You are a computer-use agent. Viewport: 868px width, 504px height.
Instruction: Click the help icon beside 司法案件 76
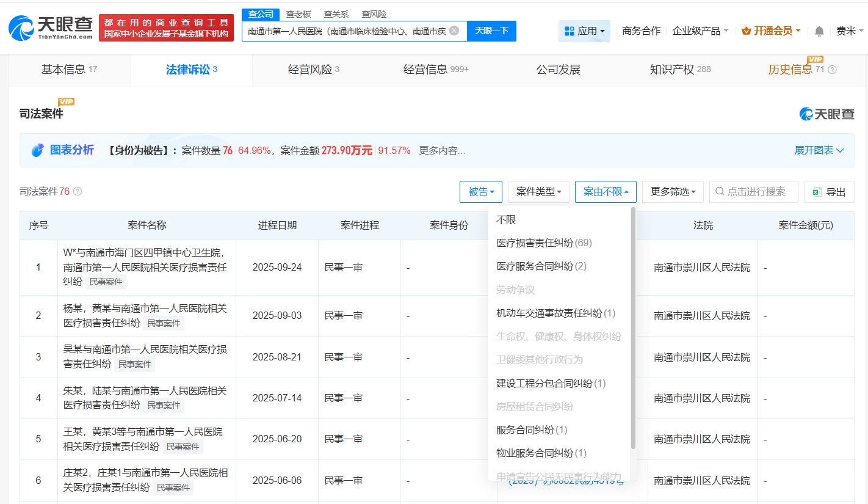click(x=78, y=191)
